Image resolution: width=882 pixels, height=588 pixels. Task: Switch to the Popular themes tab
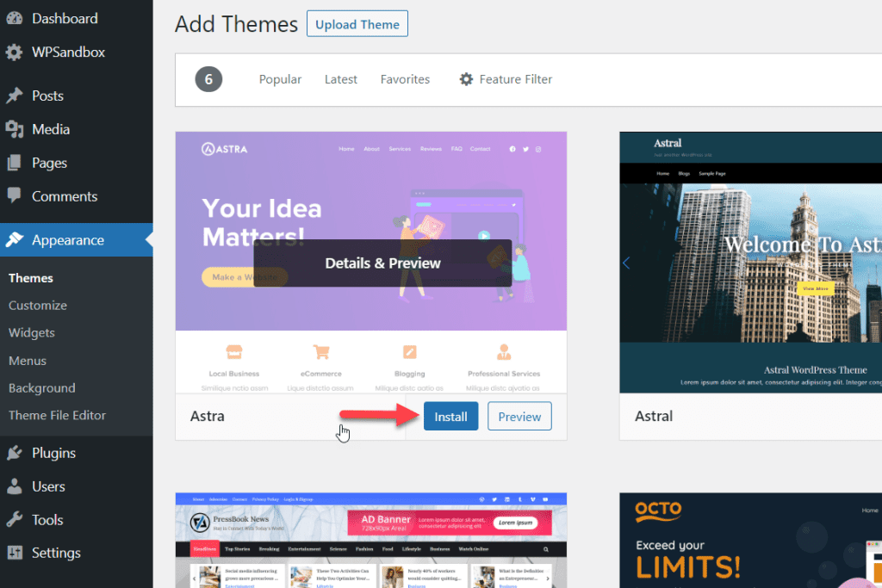(x=280, y=79)
